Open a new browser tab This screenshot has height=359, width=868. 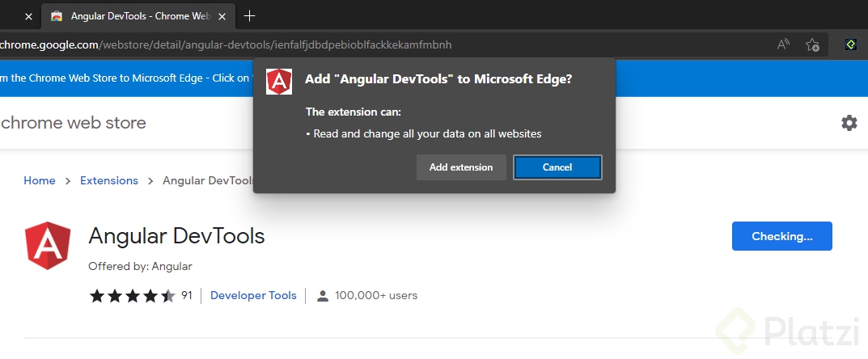[249, 16]
